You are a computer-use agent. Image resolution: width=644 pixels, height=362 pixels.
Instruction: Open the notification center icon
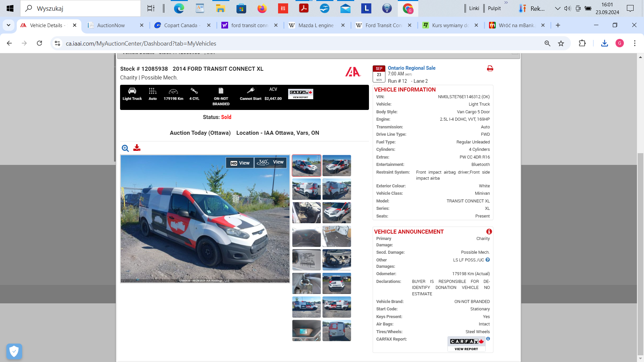[x=630, y=8]
